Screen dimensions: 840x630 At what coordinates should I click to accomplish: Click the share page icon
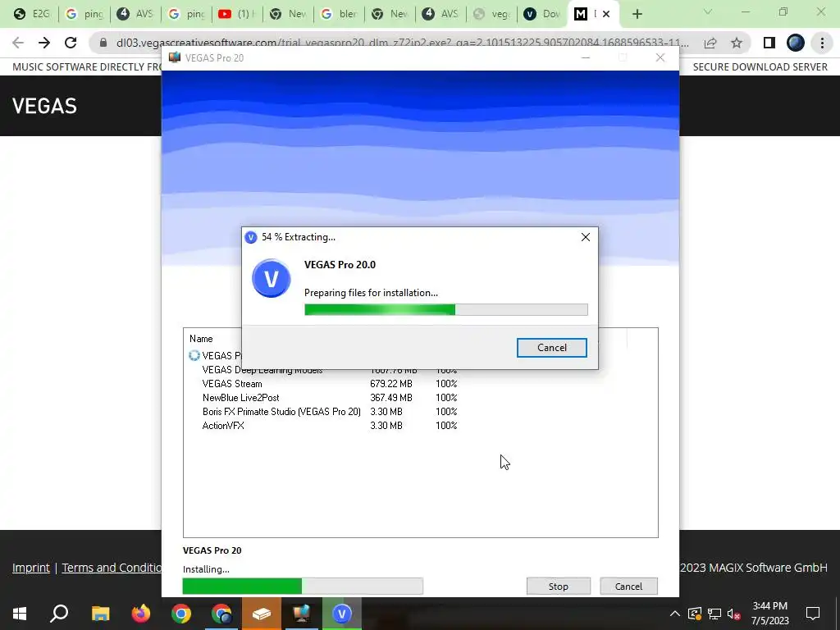pyautogui.click(x=710, y=43)
